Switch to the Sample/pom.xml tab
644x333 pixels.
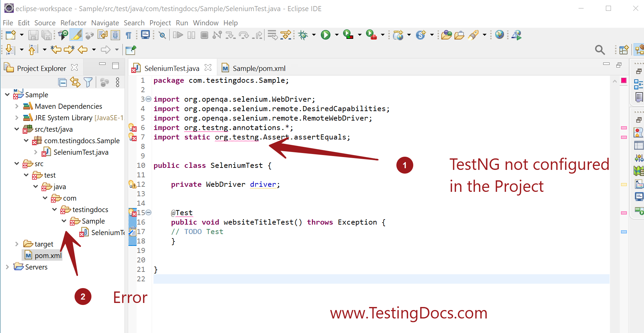click(x=258, y=68)
